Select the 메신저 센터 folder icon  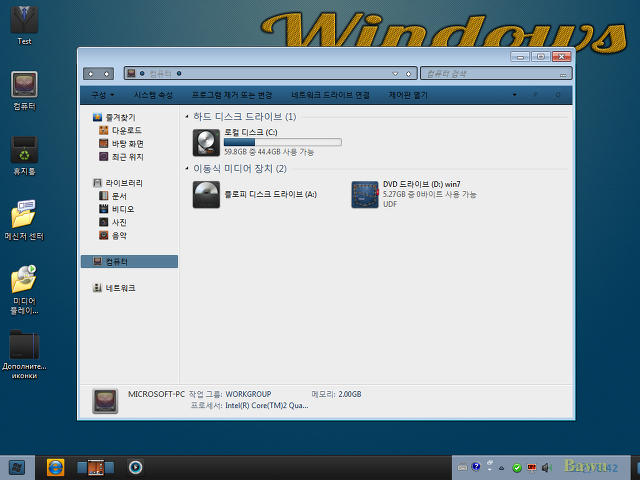[24, 220]
